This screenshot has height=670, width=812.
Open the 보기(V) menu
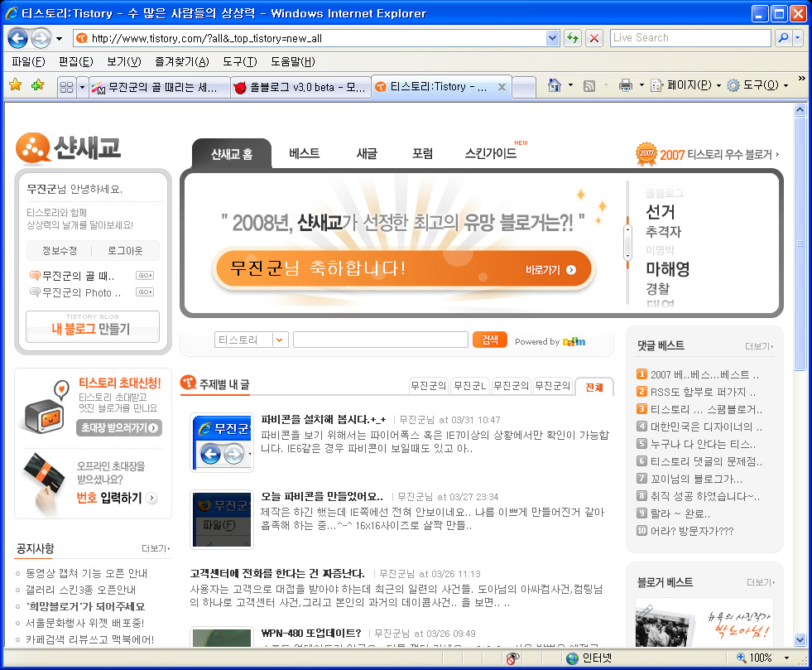pos(124,61)
